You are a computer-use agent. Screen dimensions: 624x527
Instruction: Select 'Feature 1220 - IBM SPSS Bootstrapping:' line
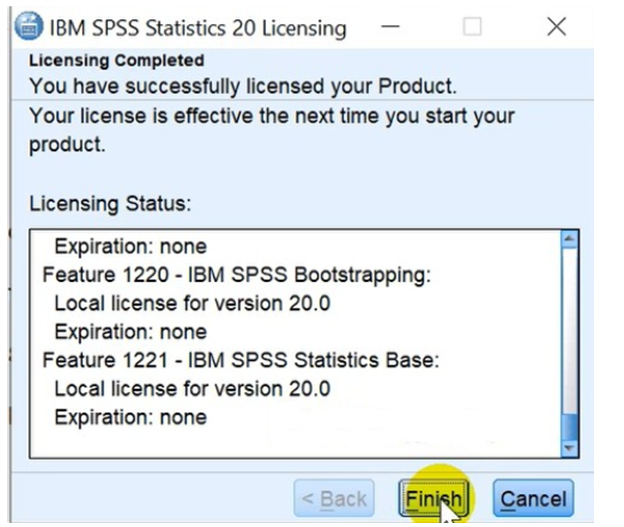coord(236,275)
